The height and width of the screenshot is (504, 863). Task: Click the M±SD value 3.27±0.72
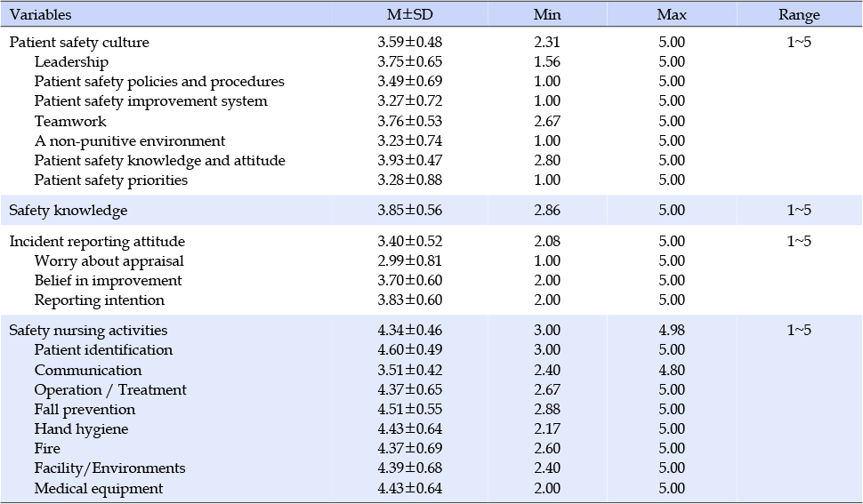(409, 101)
